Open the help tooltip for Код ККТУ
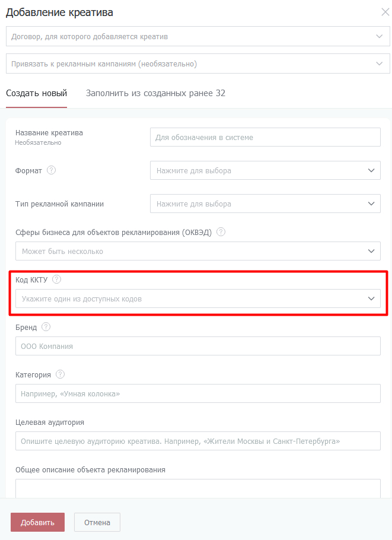The height and width of the screenshot is (540, 392). point(57,279)
